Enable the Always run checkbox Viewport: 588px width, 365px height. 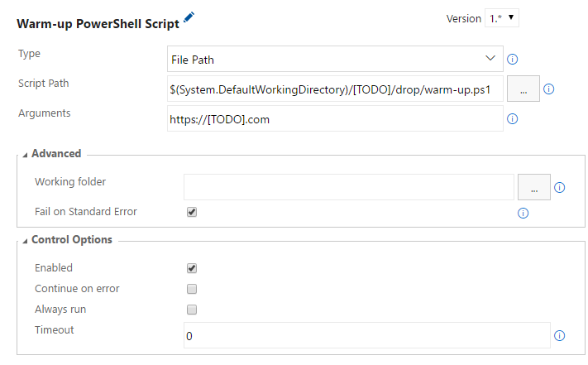tap(192, 310)
